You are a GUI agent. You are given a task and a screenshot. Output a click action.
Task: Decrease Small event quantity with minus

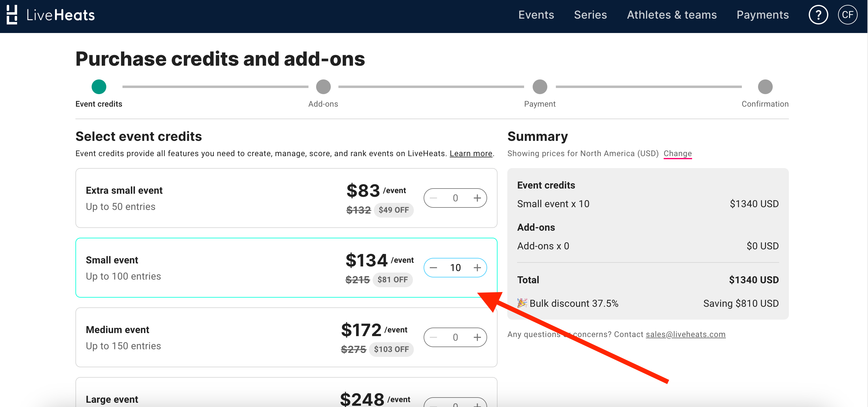pyautogui.click(x=433, y=268)
